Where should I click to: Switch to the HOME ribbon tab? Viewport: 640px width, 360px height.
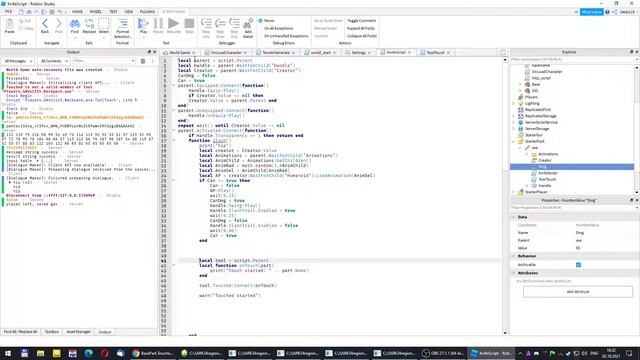coord(77,11)
